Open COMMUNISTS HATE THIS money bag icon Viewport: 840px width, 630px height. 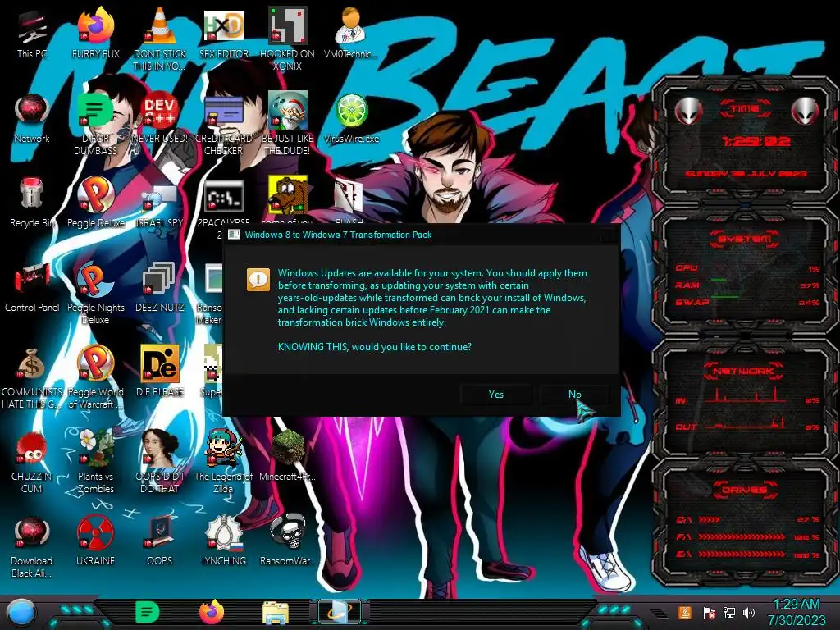pos(32,378)
